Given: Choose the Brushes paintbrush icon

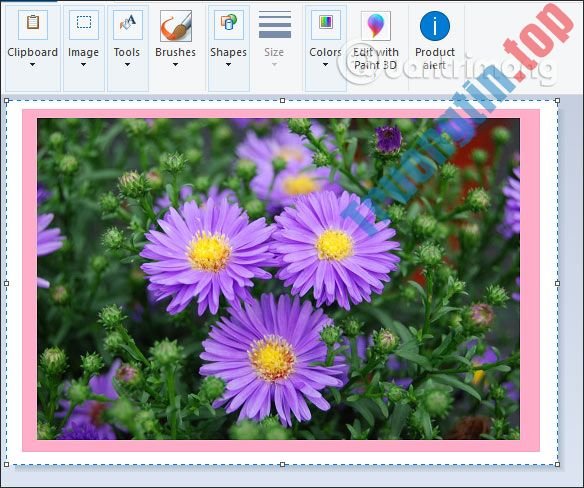Looking at the screenshot, I should [176, 25].
